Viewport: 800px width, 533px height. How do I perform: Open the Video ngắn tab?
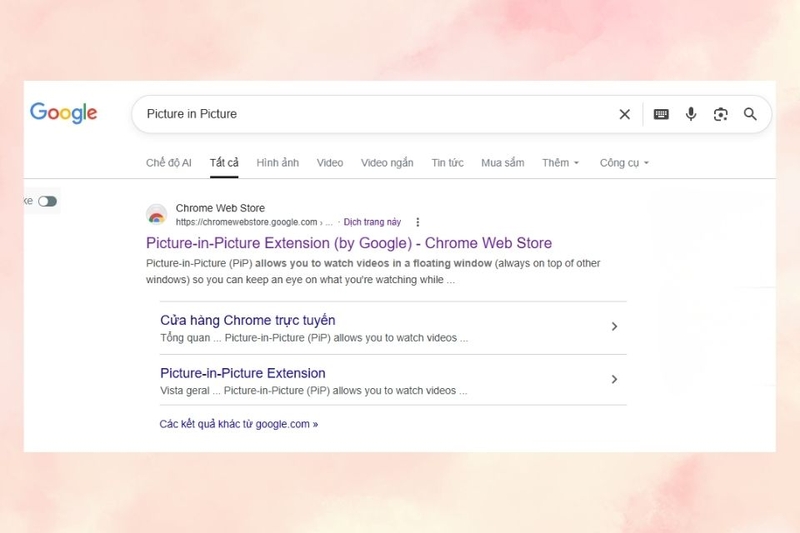[x=387, y=163]
